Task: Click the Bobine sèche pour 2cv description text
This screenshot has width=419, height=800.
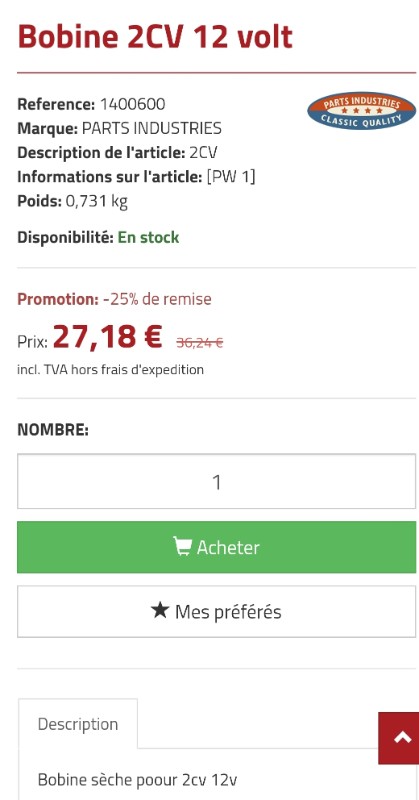Action: click(137, 780)
